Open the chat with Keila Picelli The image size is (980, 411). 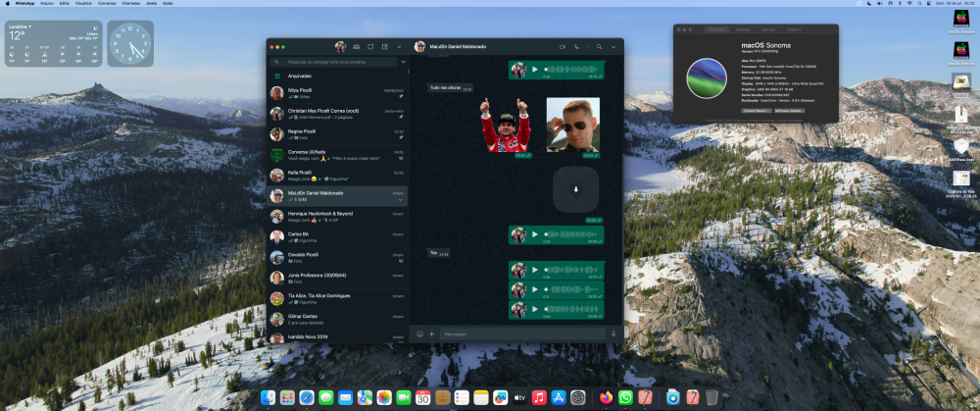[x=337, y=176]
